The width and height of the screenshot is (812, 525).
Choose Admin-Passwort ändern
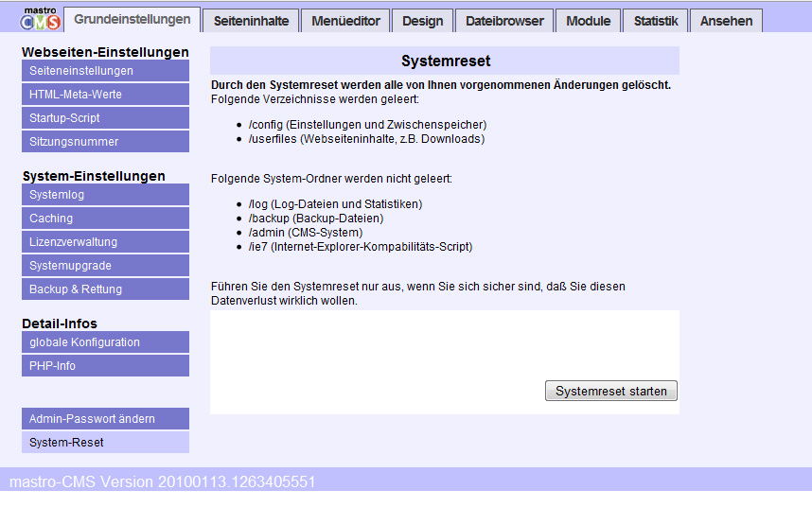coord(105,419)
